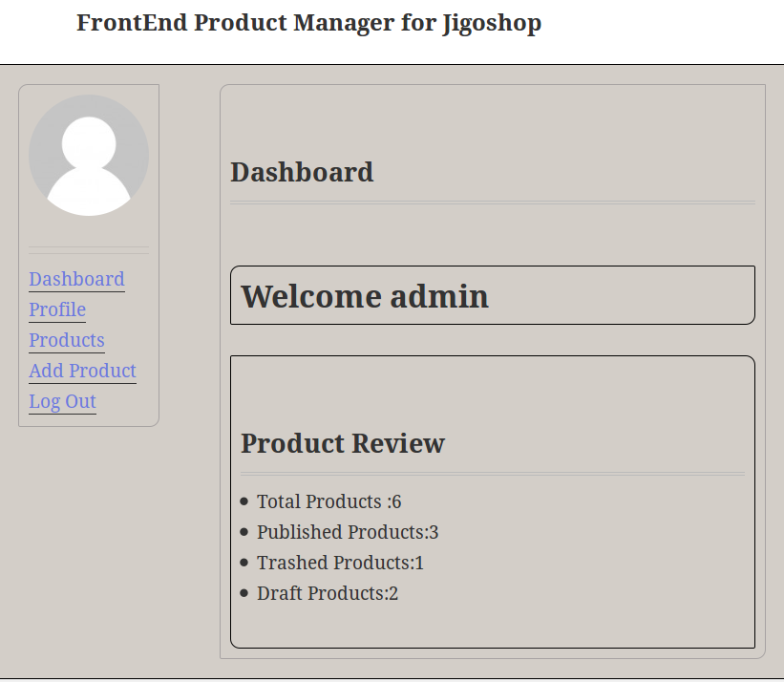Select the Add Product link

82,371
